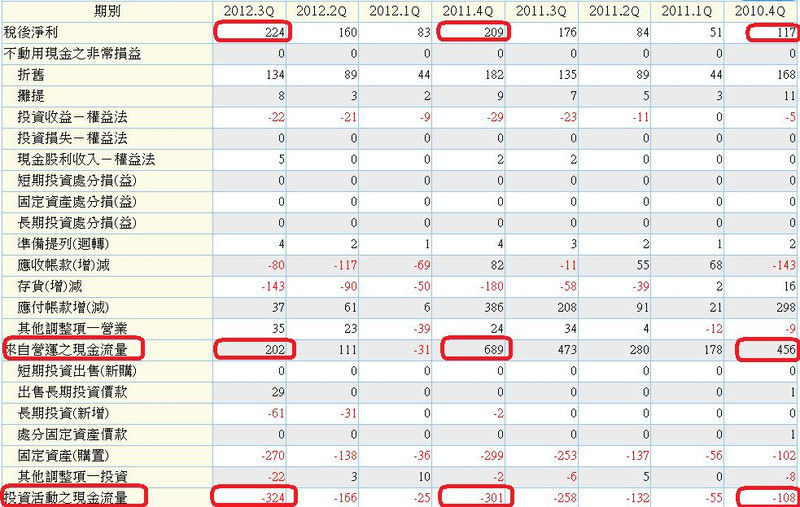The height and width of the screenshot is (507, 800).
Task: Click the 折舊 row label
Action: [31, 75]
